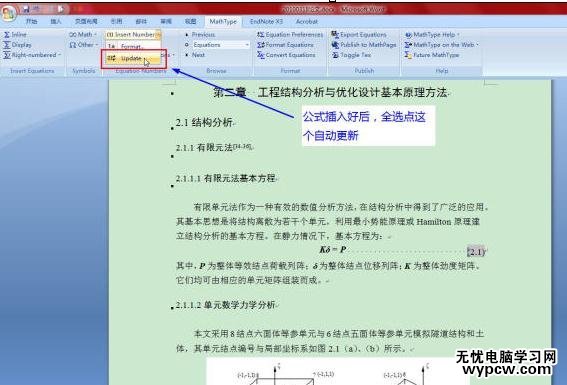Viewport: 567px width, 385px height.
Task: Jump to the Next equation
Action: (195, 55)
